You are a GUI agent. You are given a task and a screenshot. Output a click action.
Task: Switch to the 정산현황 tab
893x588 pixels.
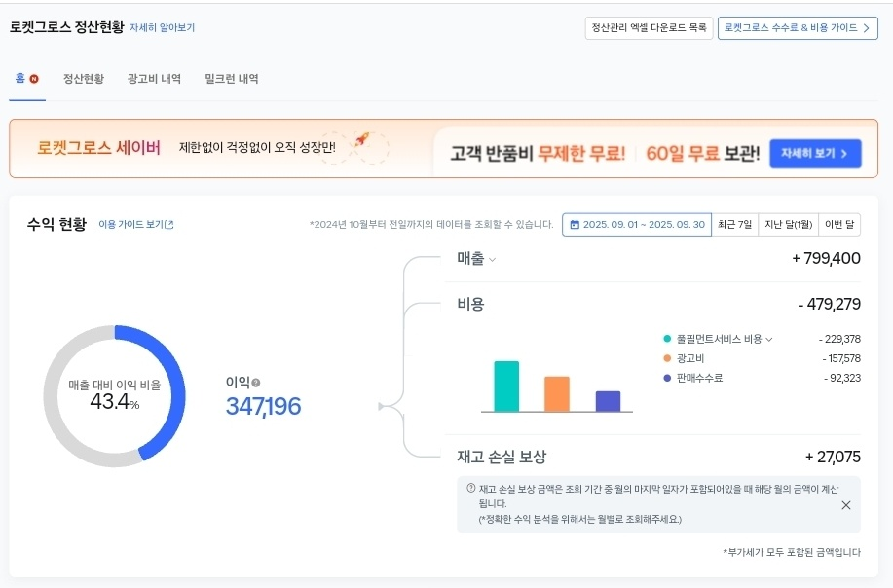tap(84, 79)
